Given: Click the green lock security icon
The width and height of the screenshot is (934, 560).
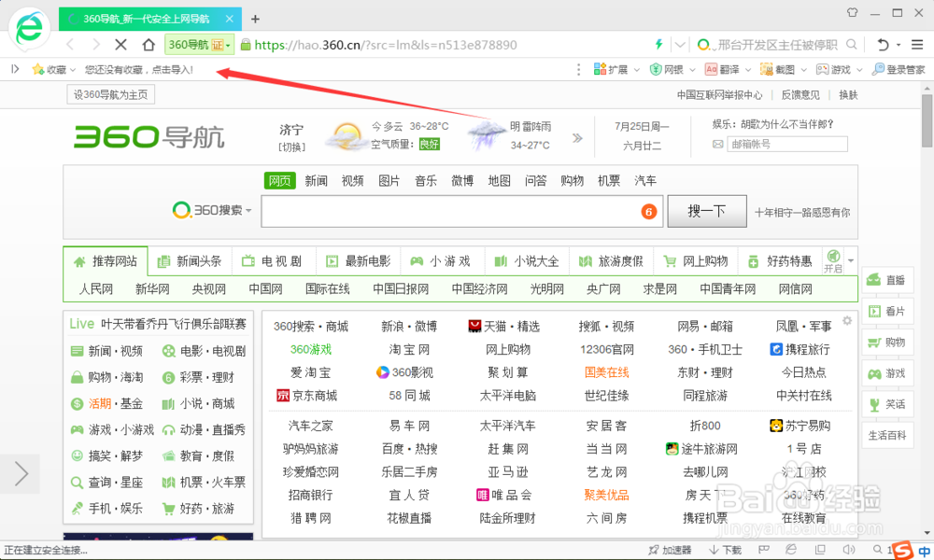Looking at the screenshot, I should [245, 45].
